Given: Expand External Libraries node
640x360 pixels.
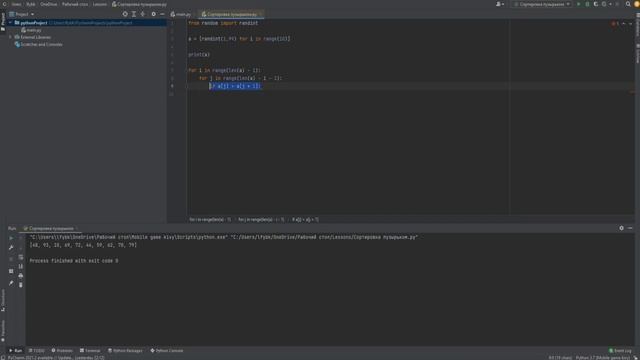Looking at the screenshot, I should click(x=11, y=37).
